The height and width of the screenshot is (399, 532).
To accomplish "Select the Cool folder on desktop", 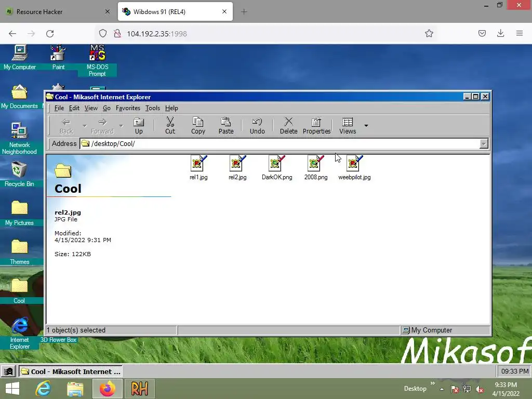I will coord(19,291).
